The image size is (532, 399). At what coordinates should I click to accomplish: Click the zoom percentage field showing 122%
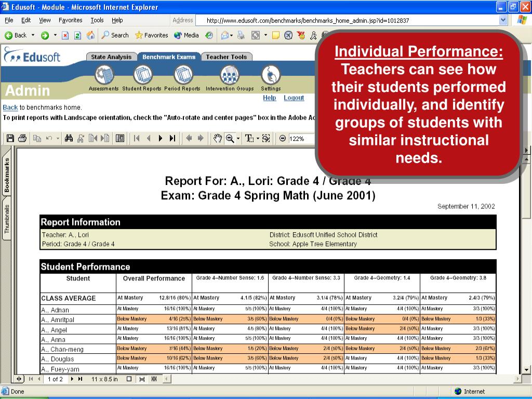point(301,138)
